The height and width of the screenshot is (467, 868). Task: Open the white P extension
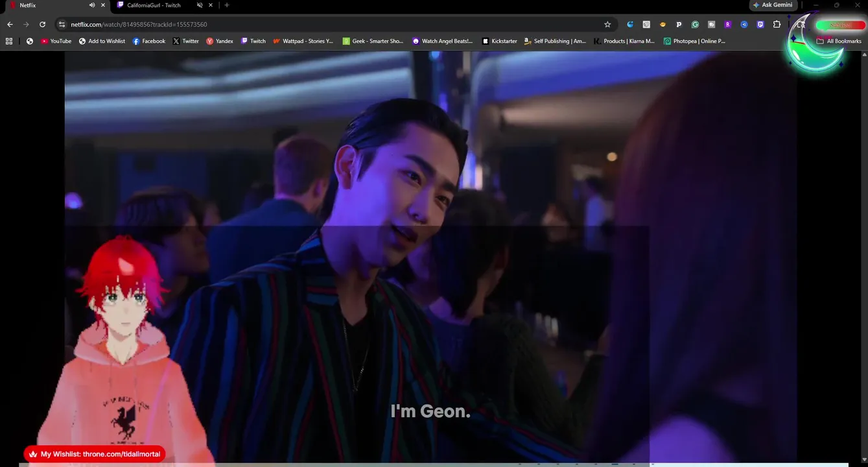click(x=679, y=25)
